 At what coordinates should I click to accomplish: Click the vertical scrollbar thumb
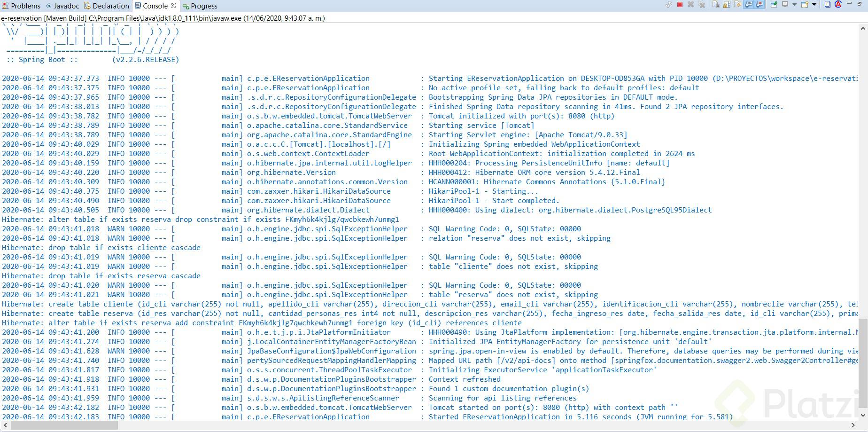[x=863, y=364]
